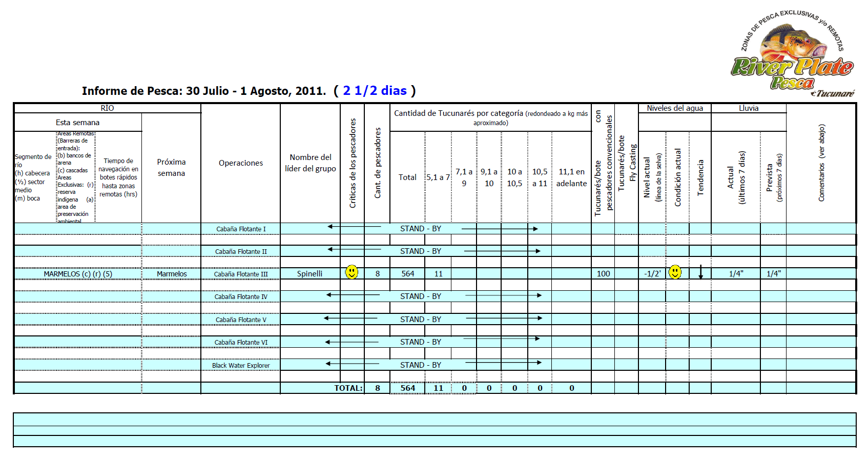The image size is (868, 458).
Task: Click the River Plate Pesca fish logo
Action: [x=793, y=54]
